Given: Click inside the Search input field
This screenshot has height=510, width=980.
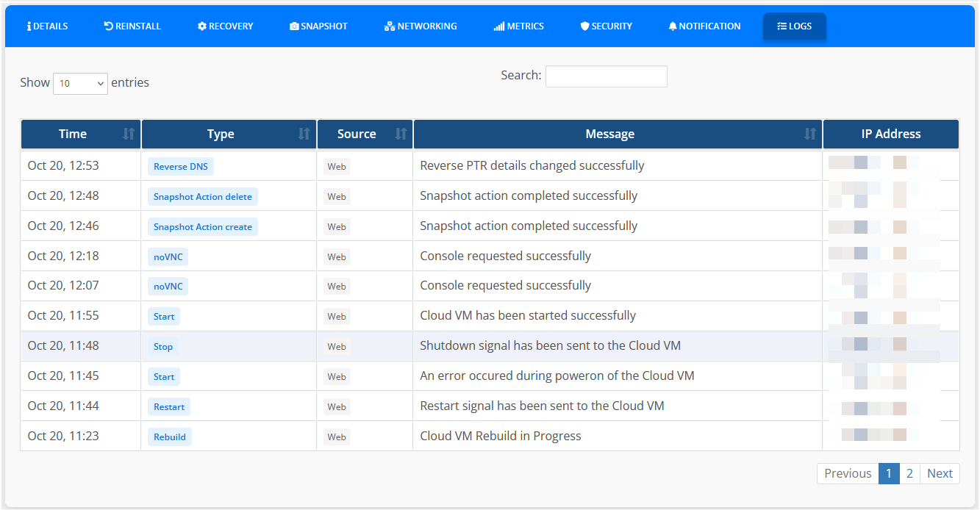Looking at the screenshot, I should pyautogui.click(x=606, y=76).
